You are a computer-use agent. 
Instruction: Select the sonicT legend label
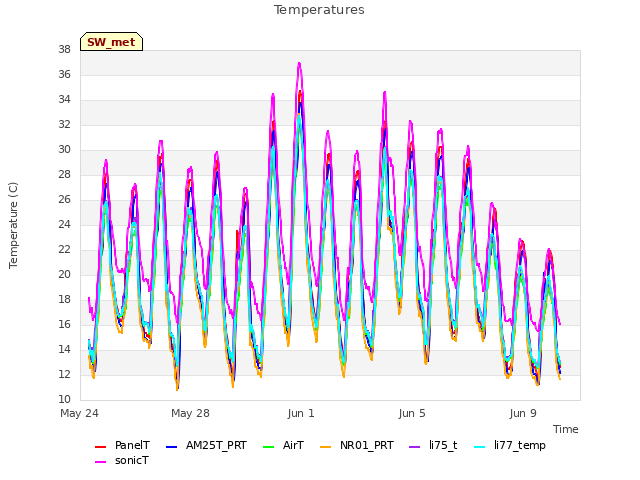pyautogui.click(x=132, y=460)
